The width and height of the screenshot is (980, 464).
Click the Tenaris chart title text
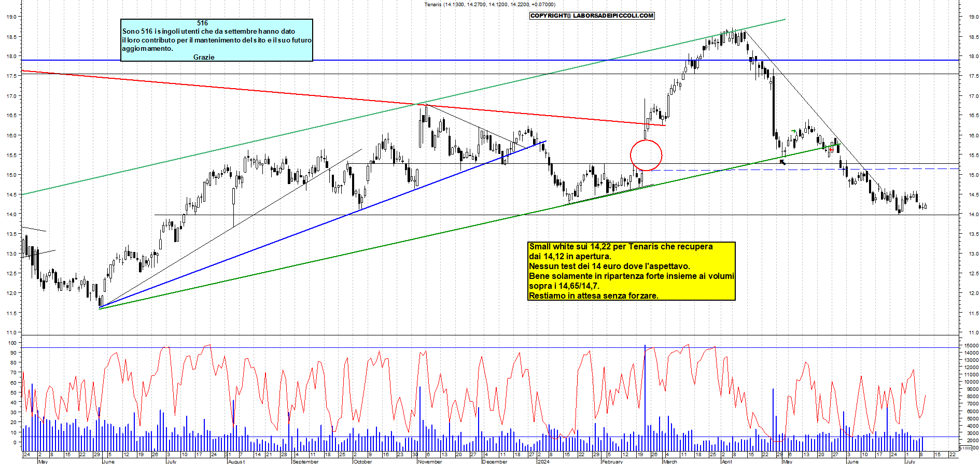(x=489, y=5)
